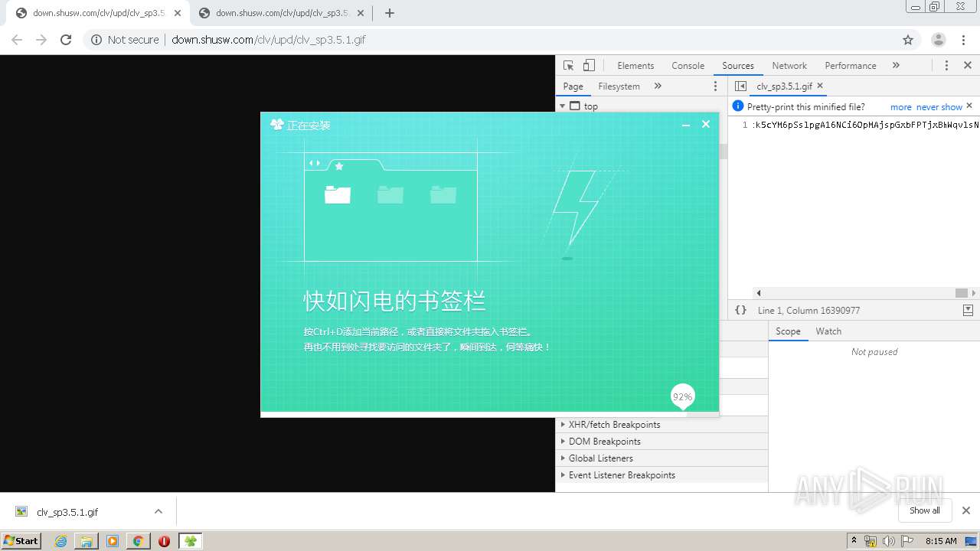Expand XHR/fetch Breakpoints section
The height and width of the screenshot is (551, 980).
[661, 425]
